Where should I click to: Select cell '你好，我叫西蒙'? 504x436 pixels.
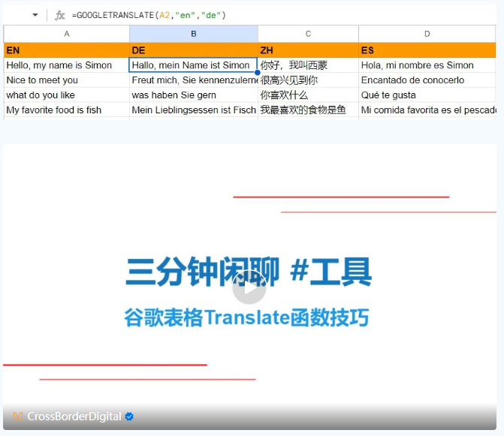tap(308, 65)
